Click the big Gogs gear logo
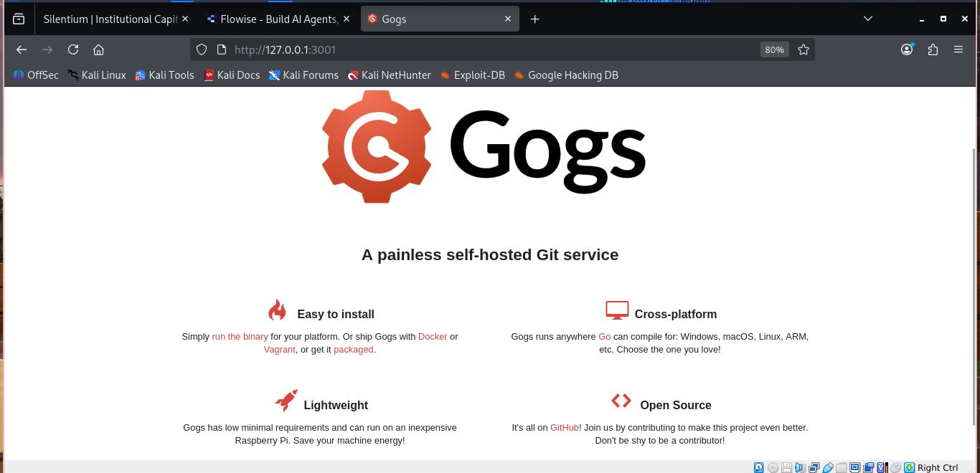980x473 pixels. click(x=377, y=146)
